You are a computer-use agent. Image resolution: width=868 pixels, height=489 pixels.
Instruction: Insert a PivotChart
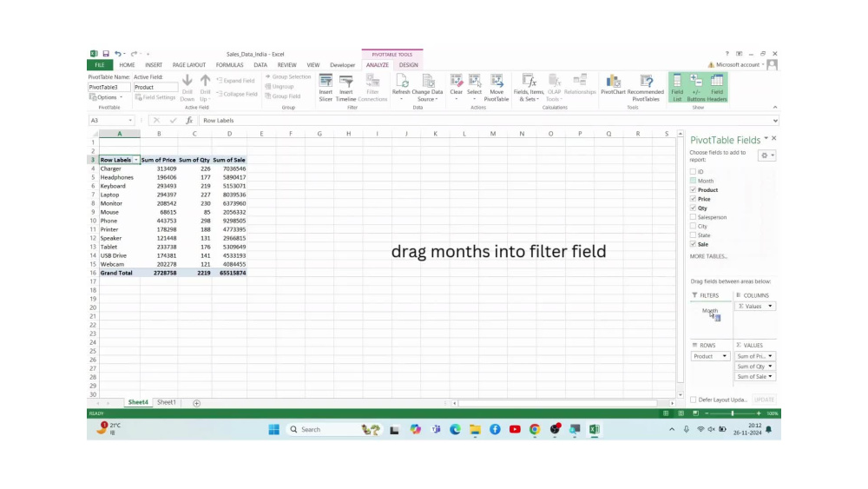tap(613, 84)
